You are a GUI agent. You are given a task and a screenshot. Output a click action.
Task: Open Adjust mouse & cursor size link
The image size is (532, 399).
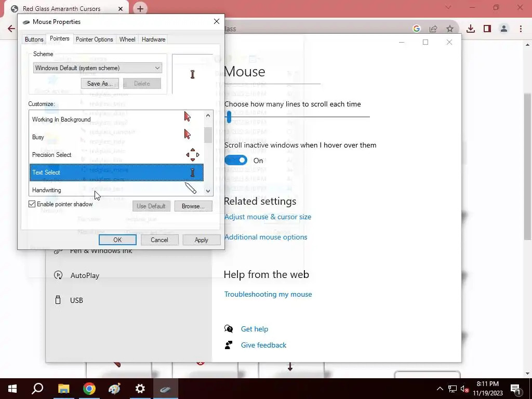(268, 217)
